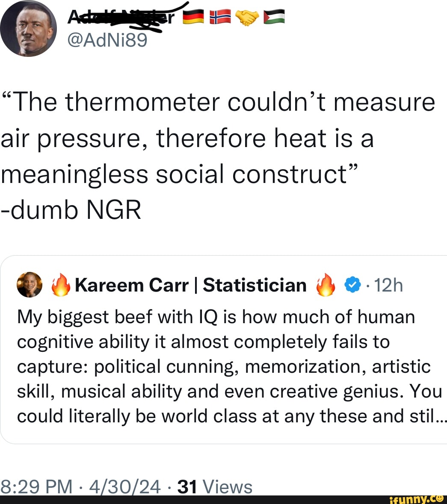Open the @AdNi89 profile avatar
Viewport: 447px width, 504px height.
click(x=28, y=29)
